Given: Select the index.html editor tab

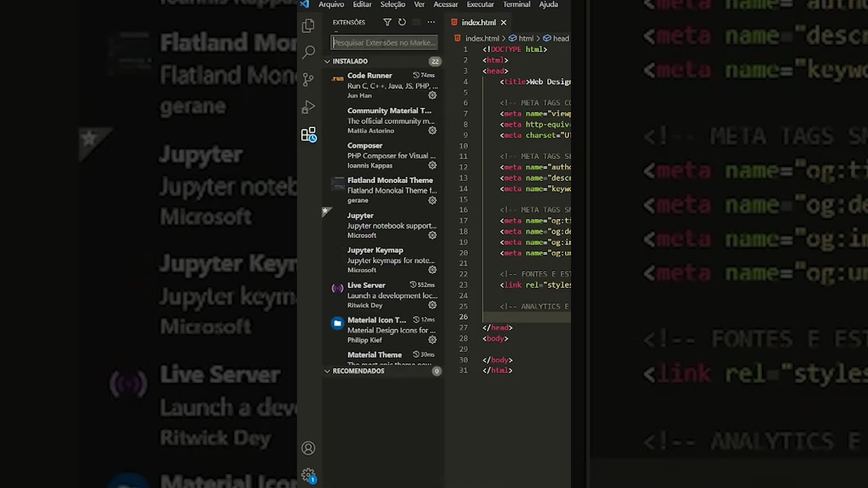Looking at the screenshot, I should point(478,22).
